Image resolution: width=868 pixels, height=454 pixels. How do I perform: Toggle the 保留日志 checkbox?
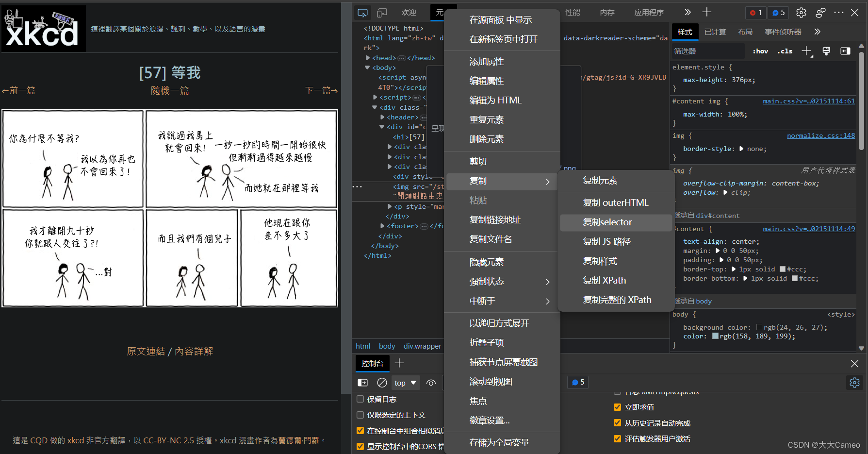[360, 399]
